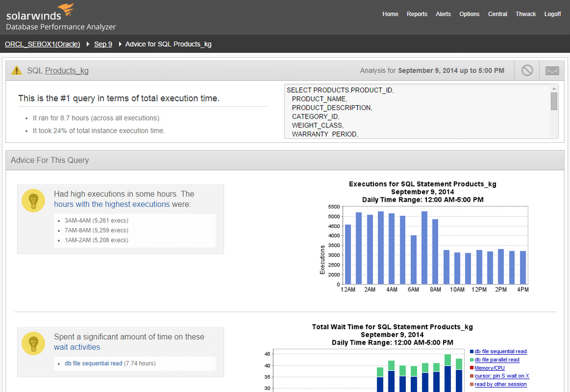570x392 pixels.
Task: Click the SQL text box scrollbar thumb
Action: pos(554,101)
